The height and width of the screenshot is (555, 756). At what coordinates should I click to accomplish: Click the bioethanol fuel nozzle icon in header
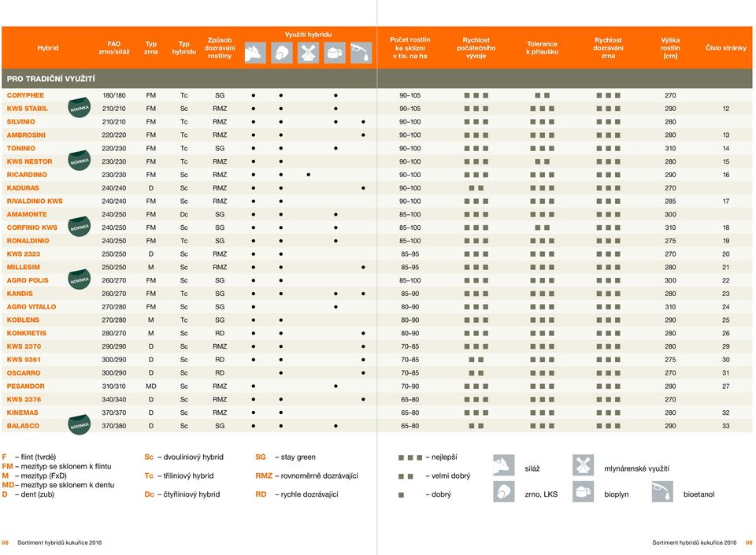click(x=361, y=53)
